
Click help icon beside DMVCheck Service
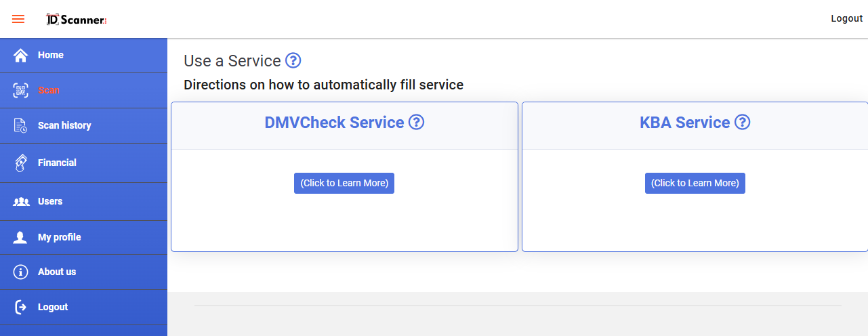coord(417,123)
